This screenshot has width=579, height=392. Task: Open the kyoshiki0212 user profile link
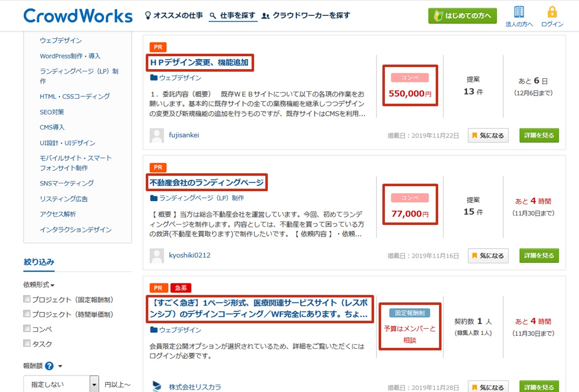click(190, 255)
